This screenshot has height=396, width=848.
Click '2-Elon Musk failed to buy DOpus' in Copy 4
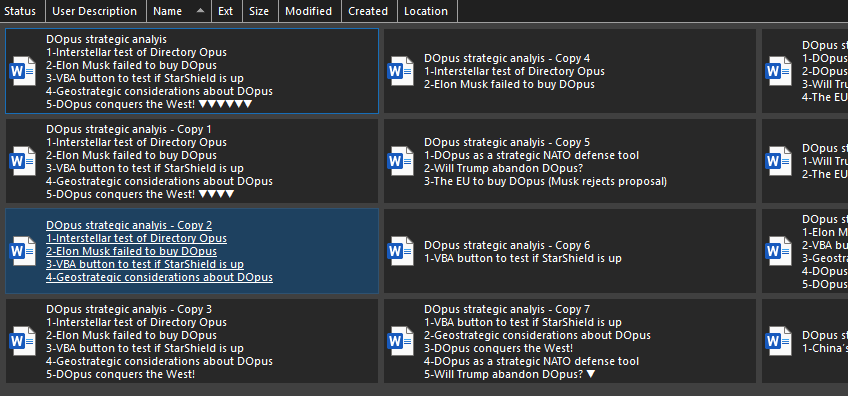point(509,84)
